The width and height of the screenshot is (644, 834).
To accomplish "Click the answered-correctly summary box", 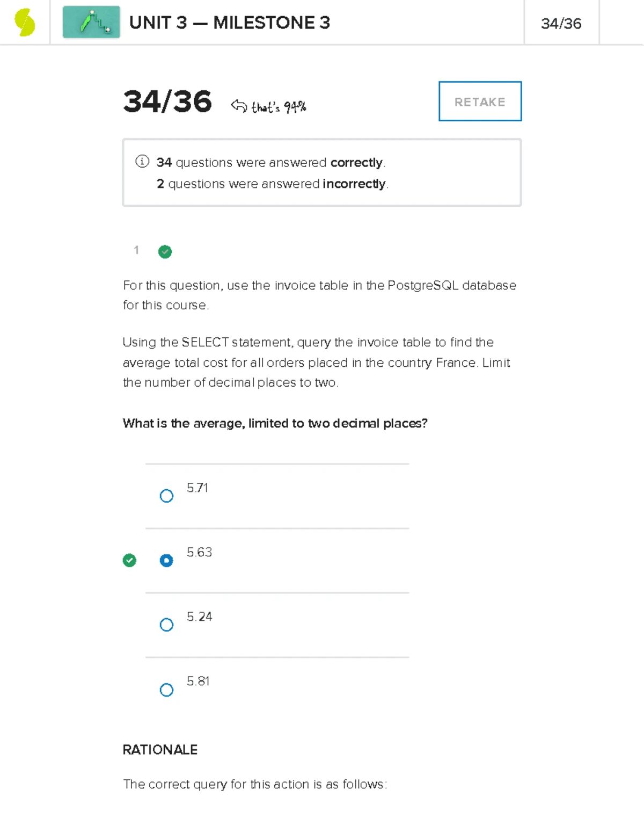I will click(322, 172).
